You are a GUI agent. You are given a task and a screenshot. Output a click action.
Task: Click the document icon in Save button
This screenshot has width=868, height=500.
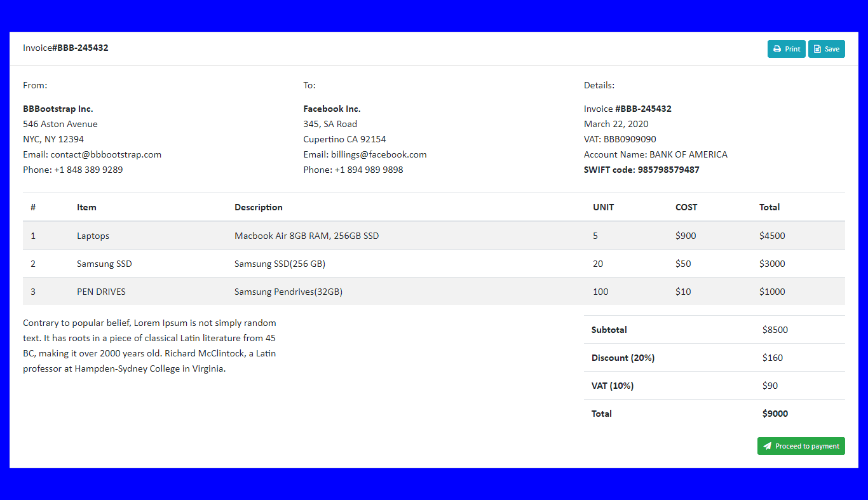(817, 49)
